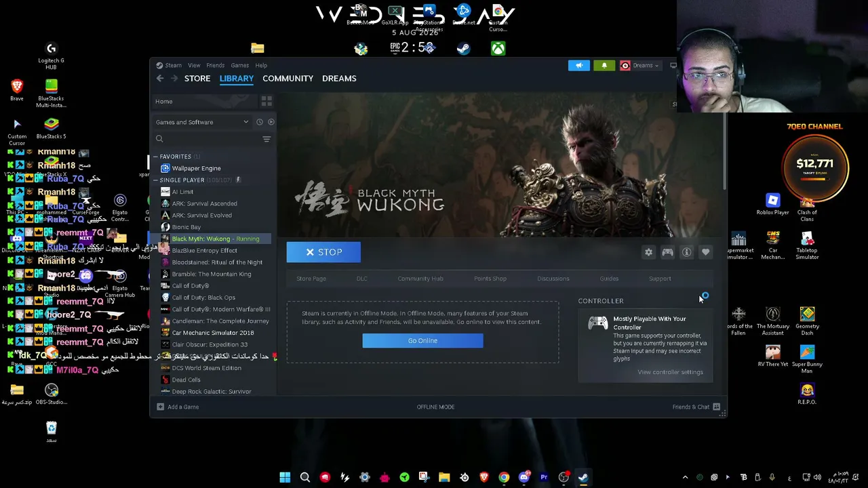Open the View menu
This screenshot has height=488, width=868.
tap(194, 66)
